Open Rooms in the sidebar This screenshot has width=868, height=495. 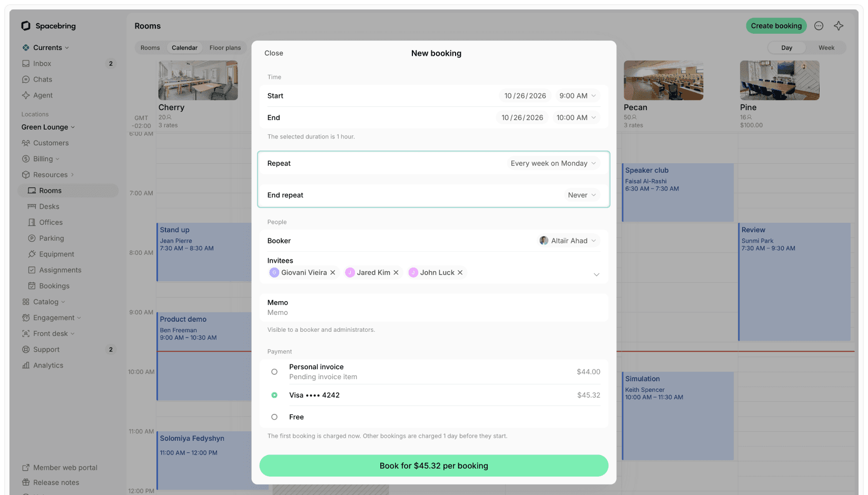[x=68, y=191]
